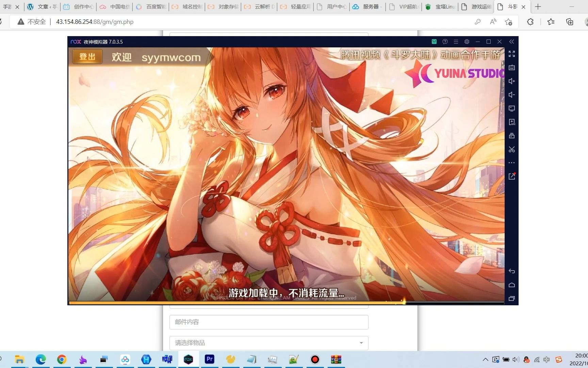Switch to 百度智能 browser tab
The width and height of the screenshot is (588, 368).
coord(151,7)
